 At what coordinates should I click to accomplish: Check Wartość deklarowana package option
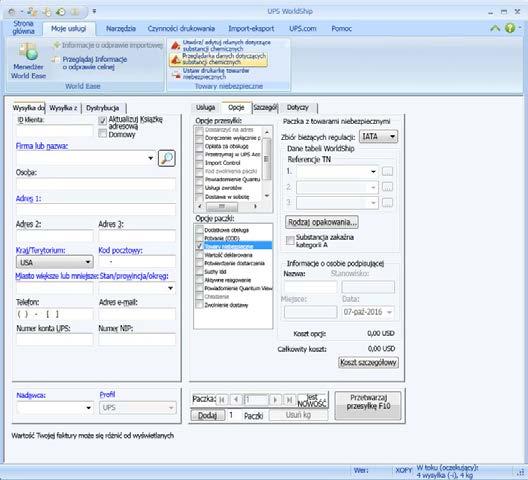199,255
